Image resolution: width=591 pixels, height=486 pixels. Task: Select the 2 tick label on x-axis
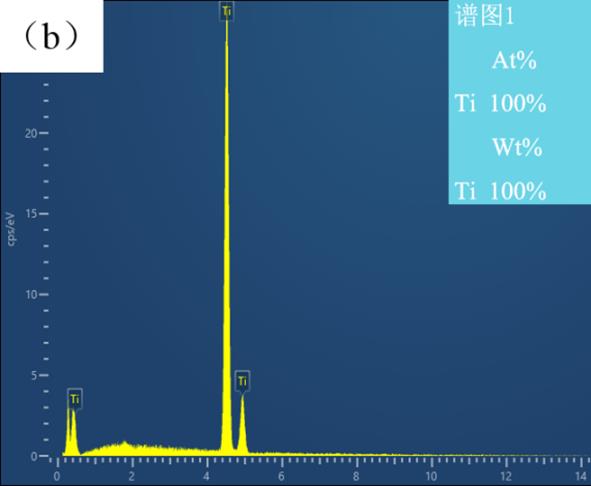(x=131, y=476)
